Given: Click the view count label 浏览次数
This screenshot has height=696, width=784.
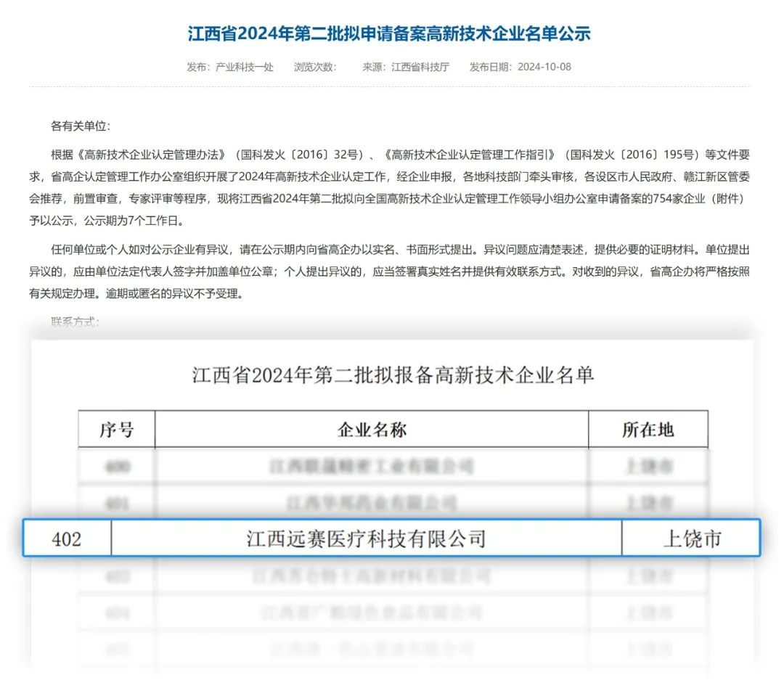Looking at the screenshot, I should tap(315, 67).
